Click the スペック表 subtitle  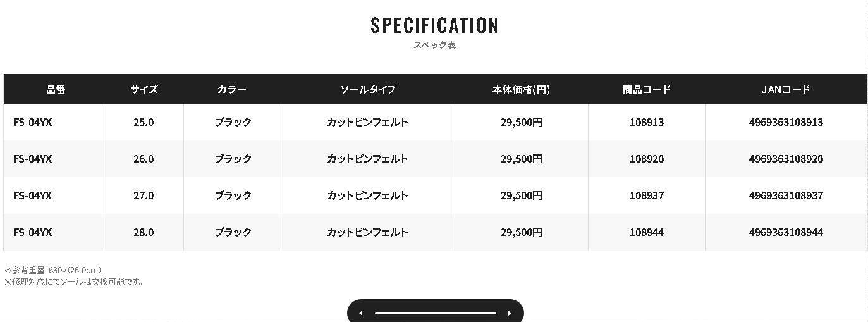coord(434,46)
